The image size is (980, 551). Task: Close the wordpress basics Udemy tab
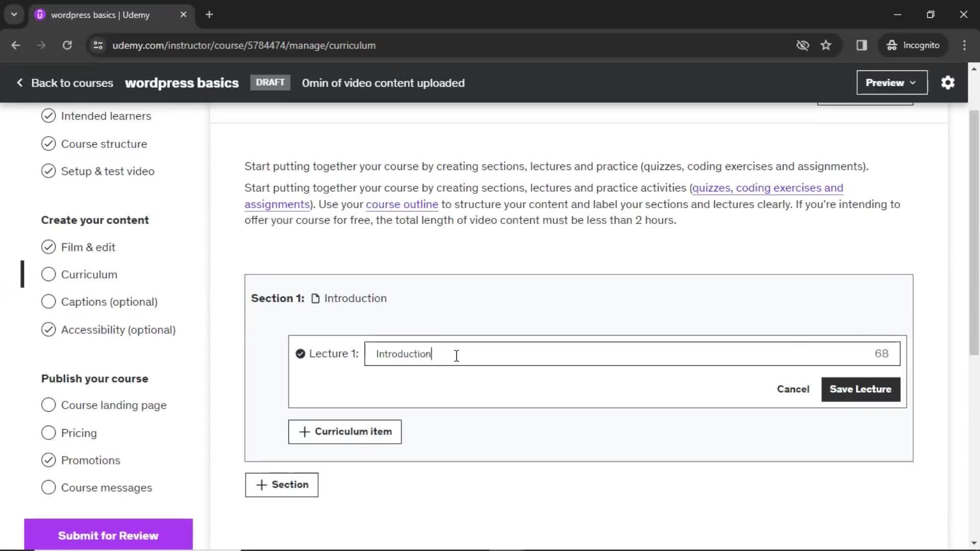click(x=183, y=15)
